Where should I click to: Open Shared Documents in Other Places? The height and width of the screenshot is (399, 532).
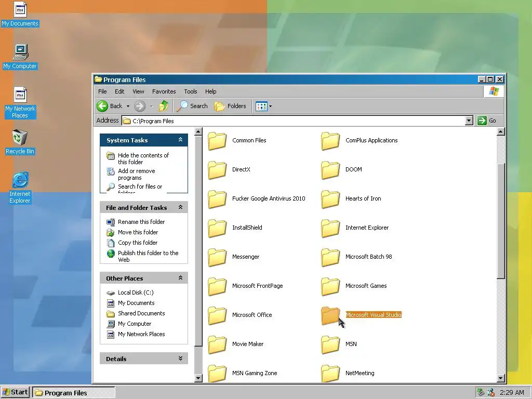(x=141, y=313)
